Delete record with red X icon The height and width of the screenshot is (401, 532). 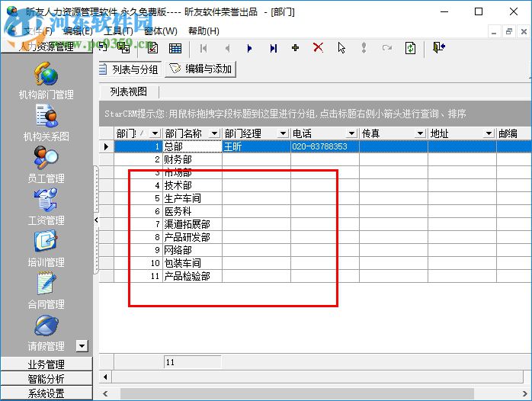(318, 47)
